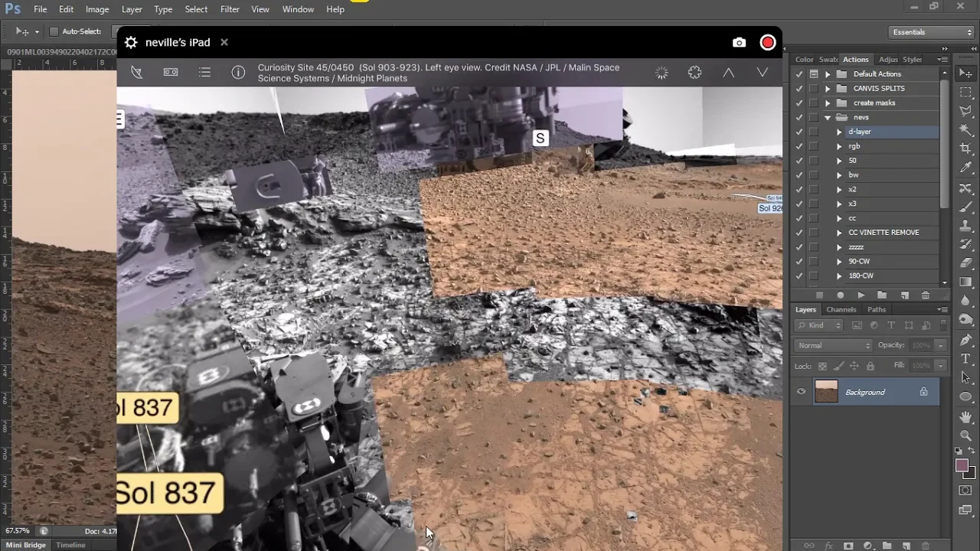Select the Magic Wand tool
Screen dimensions: 980x551
pyautogui.click(x=965, y=129)
